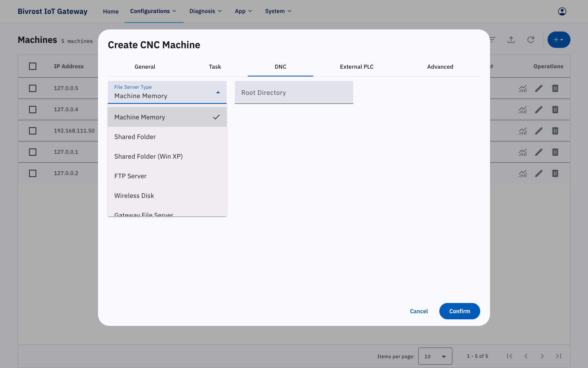This screenshot has width=588, height=368.
Task: Open Items per page dropdown
Action: point(435,356)
